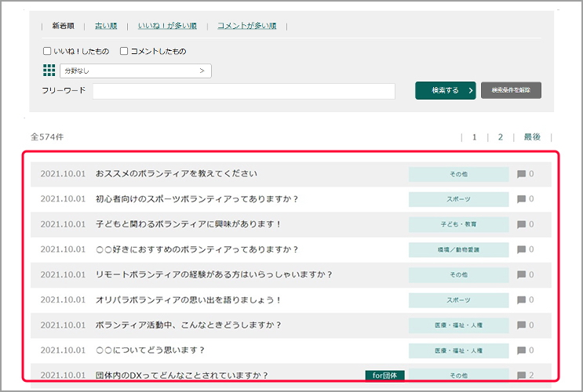Enable the いいね！したもの checkbox

(x=47, y=51)
